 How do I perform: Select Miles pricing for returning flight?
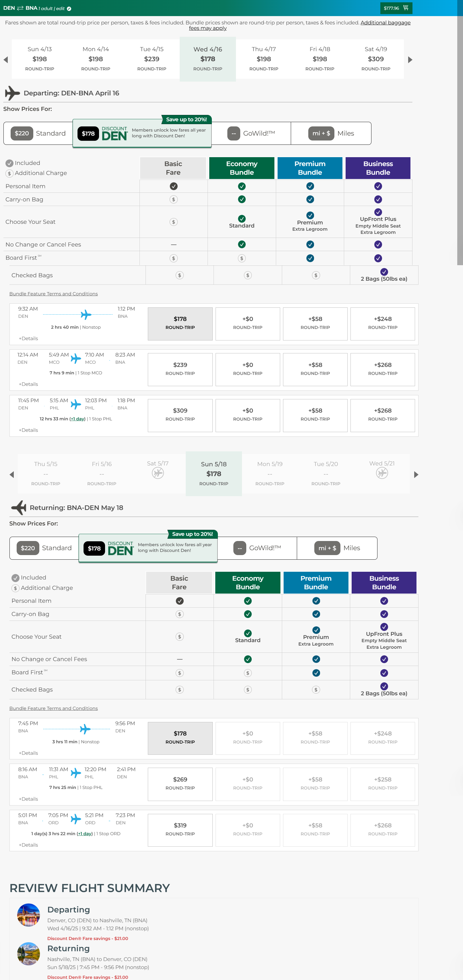(x=337, y=548)
